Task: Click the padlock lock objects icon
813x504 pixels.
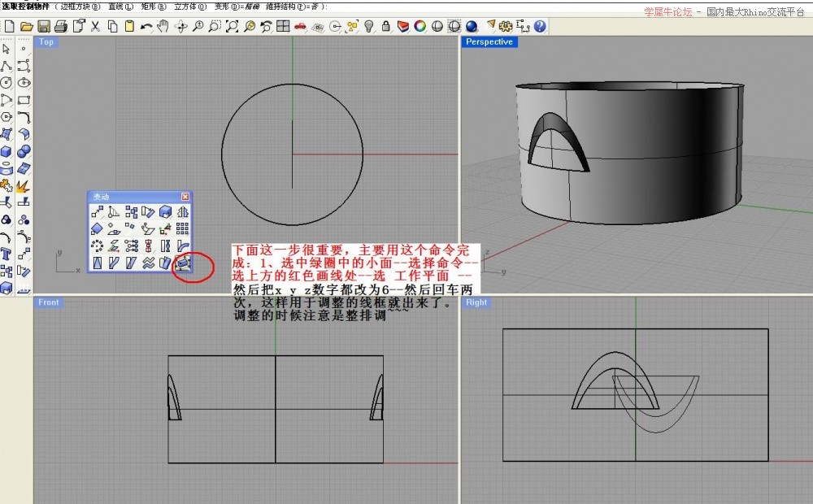Action: 385,27
